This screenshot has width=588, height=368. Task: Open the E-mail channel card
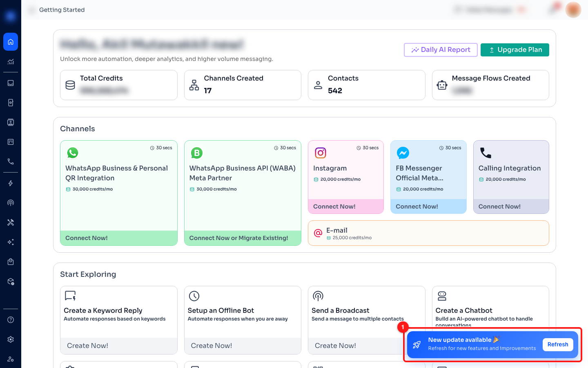click(x=428, y=233)
